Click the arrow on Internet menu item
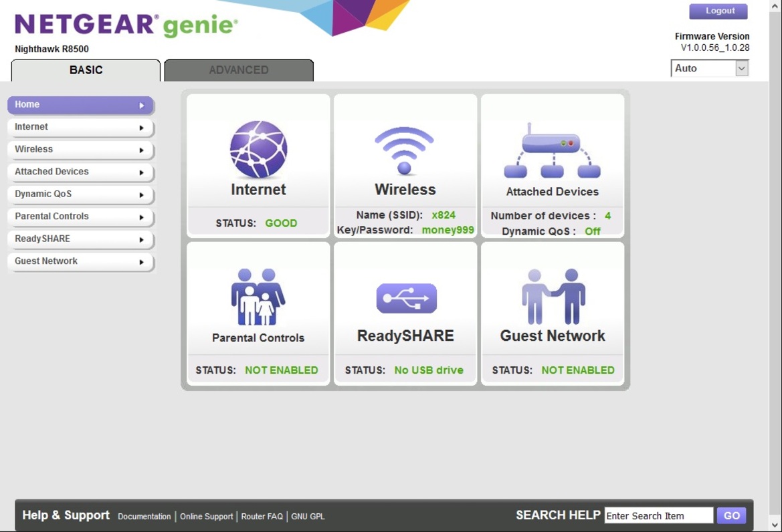Image resolution: width=782 pixels, height=532 pixels. pyautogui.click(x=142, y=128)
